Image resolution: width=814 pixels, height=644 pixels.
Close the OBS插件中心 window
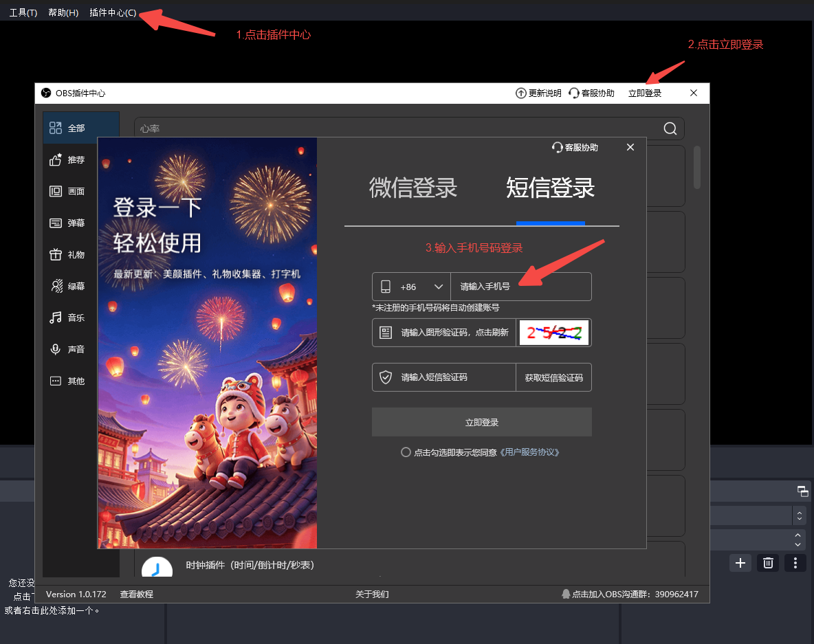pos(694,93)
